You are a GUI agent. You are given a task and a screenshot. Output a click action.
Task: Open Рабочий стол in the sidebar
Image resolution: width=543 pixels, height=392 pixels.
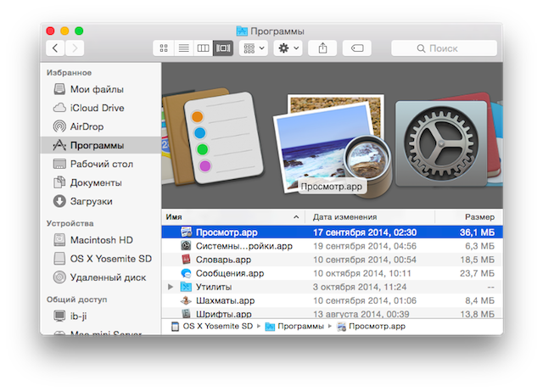coord(100,164)
